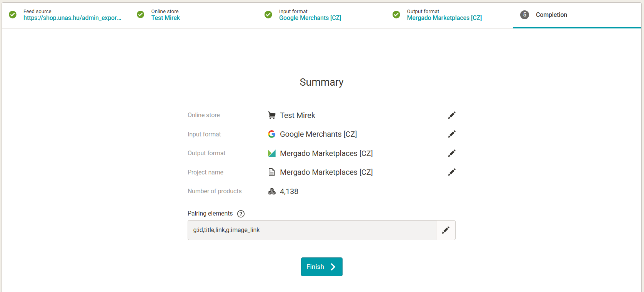Click the Pairing elements input field

(x=311, y=230)
